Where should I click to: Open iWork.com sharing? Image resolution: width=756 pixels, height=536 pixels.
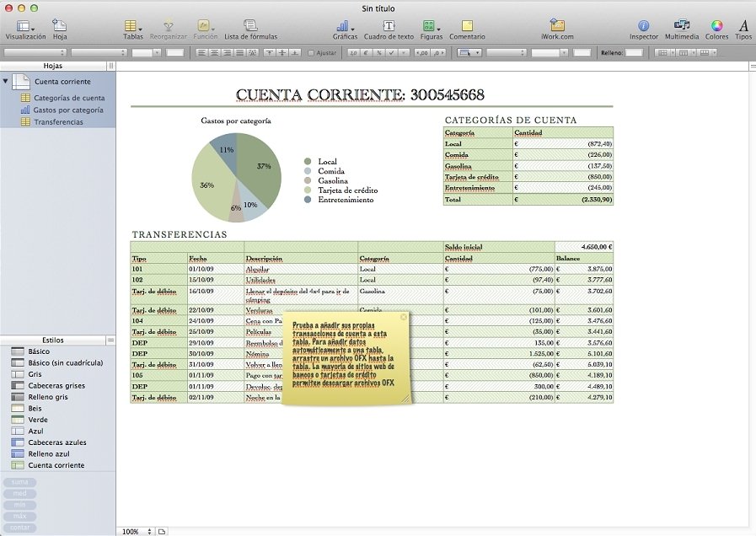[x=557, y=29]
